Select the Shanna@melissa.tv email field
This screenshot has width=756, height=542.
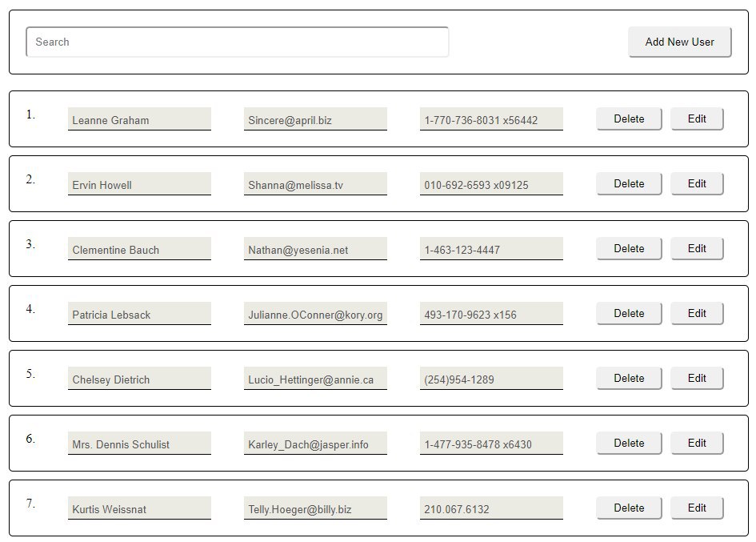click(x=315, y=184)
